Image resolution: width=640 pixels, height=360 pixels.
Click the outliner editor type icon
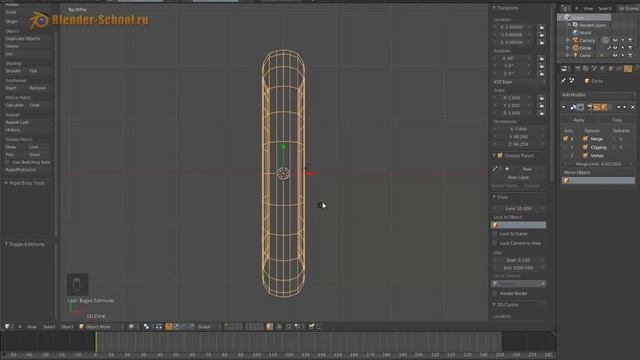(x=565, y=8)
